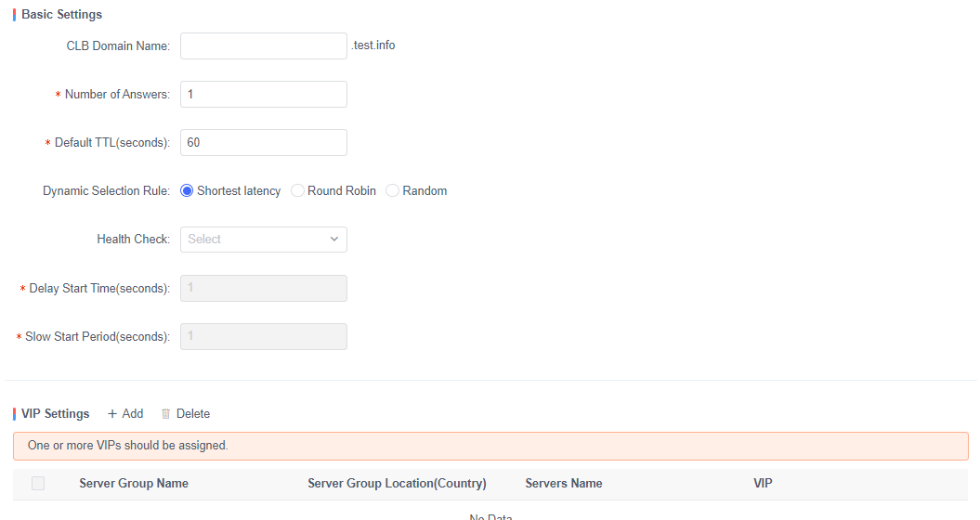
Task: Click the Slow Start Period(seconds) field
Action: click(264, 336)
